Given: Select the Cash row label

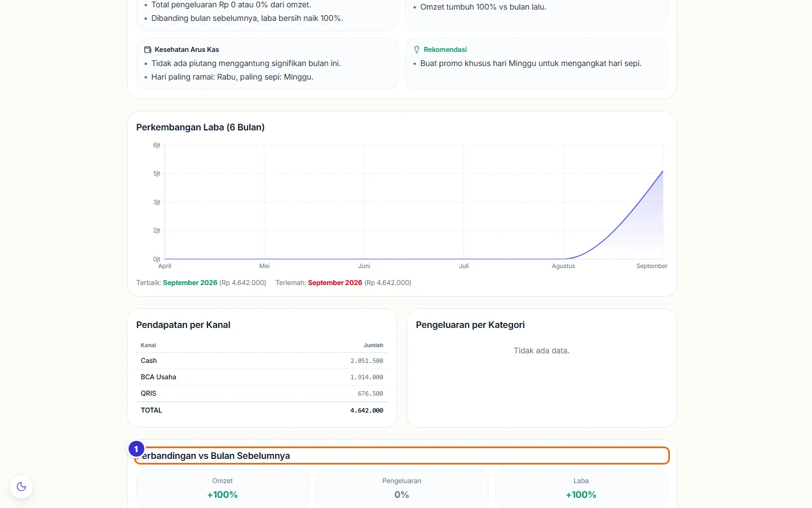Looking at the screenshot, I should [x=149, y=361].
